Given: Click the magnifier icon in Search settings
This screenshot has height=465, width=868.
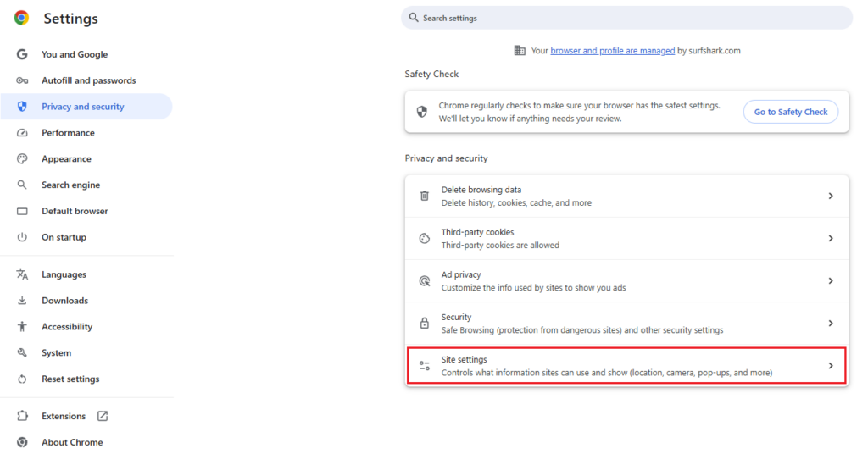Looking at the screenshot, I should tap(414, 18).
